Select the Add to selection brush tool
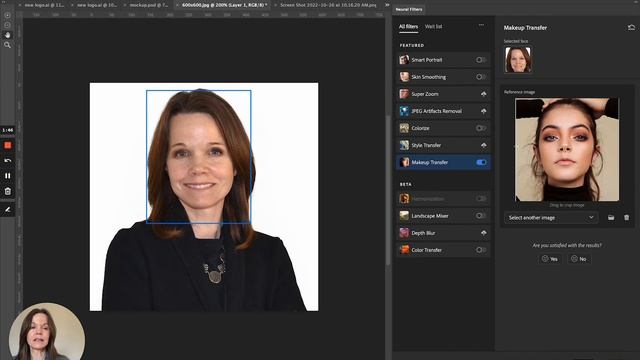640x360 pixels. (7, 15)
